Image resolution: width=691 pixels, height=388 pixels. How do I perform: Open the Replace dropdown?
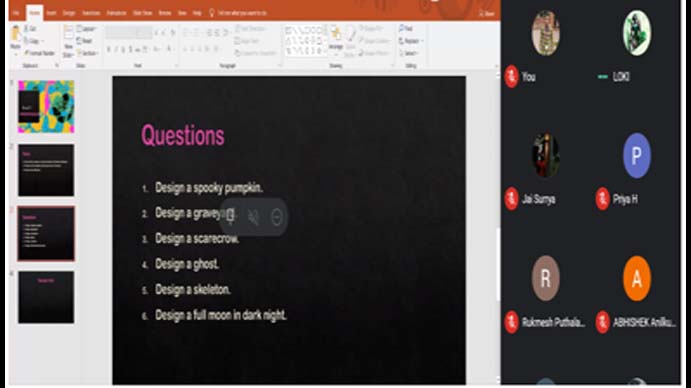[410, 41]
